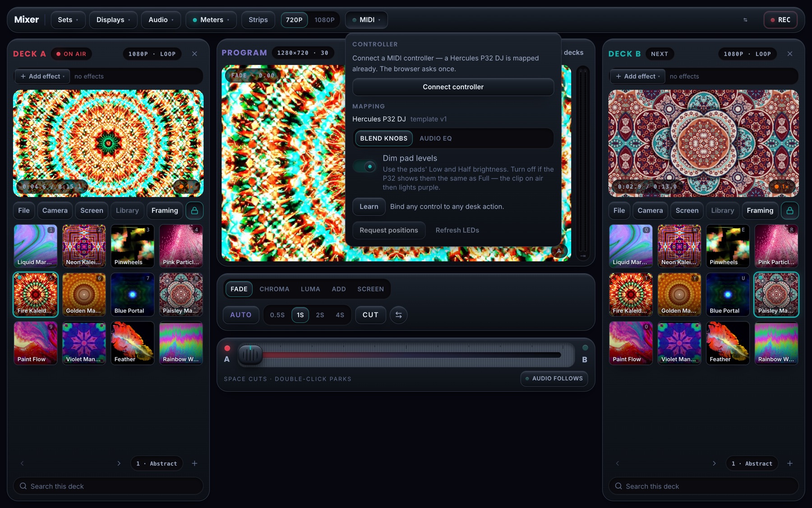
Task: Click the swap decks icon beside CUT
Action: pos(399,315)
